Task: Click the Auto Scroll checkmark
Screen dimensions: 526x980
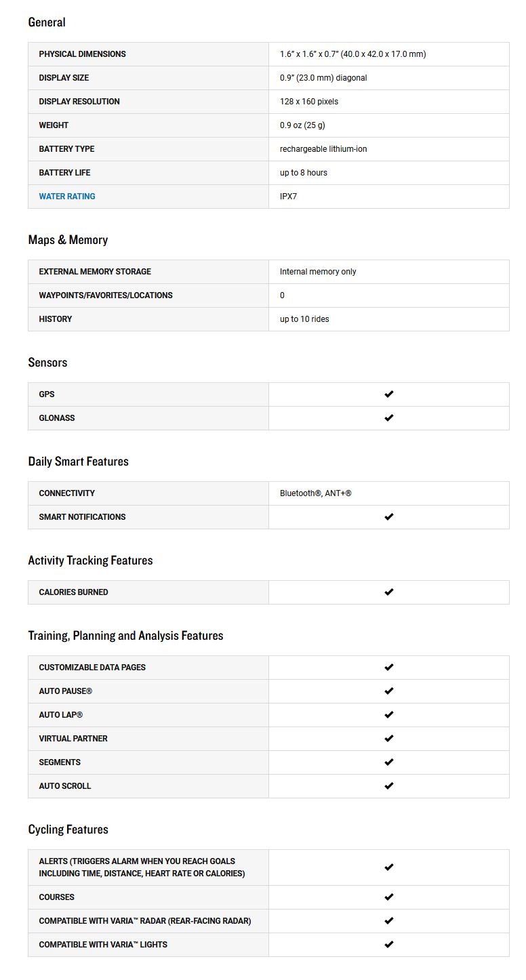Action: click(x=389, y=786)
